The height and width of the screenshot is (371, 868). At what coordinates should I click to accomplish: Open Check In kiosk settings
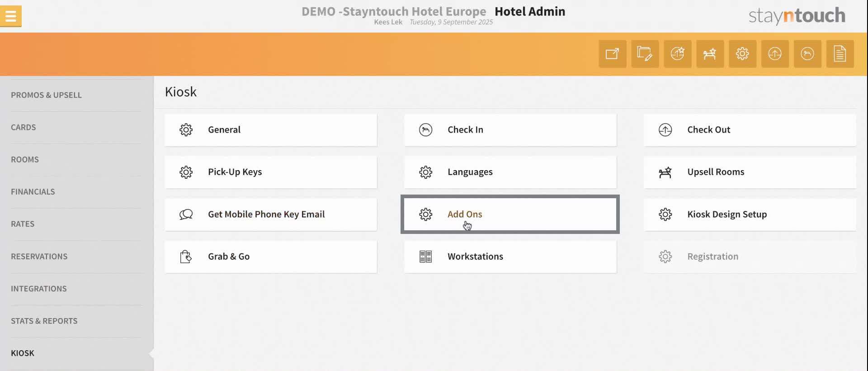pyautogui.click(x=510, y=130)
